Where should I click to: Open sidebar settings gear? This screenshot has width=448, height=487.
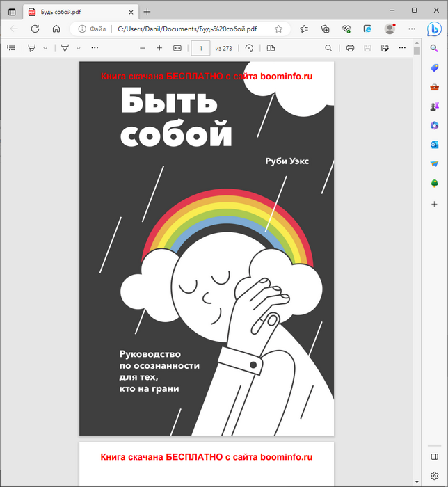(434, 475)
